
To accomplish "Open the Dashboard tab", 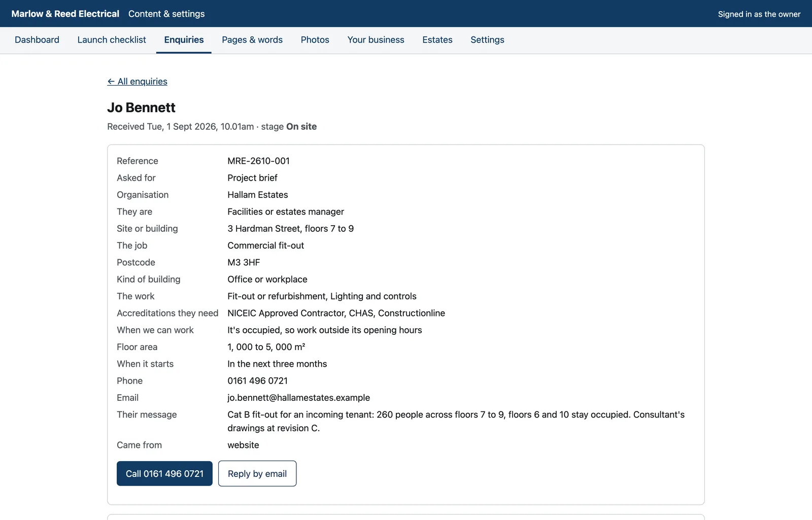I will click(37, 40).
